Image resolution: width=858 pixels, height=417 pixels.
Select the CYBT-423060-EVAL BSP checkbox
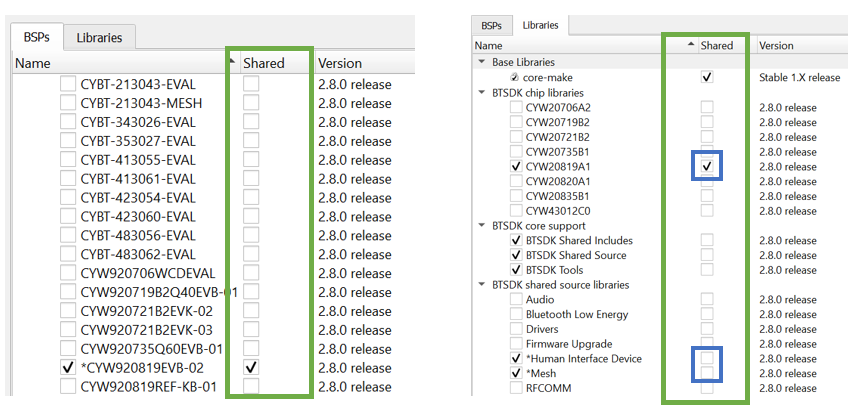pos(68,216)
